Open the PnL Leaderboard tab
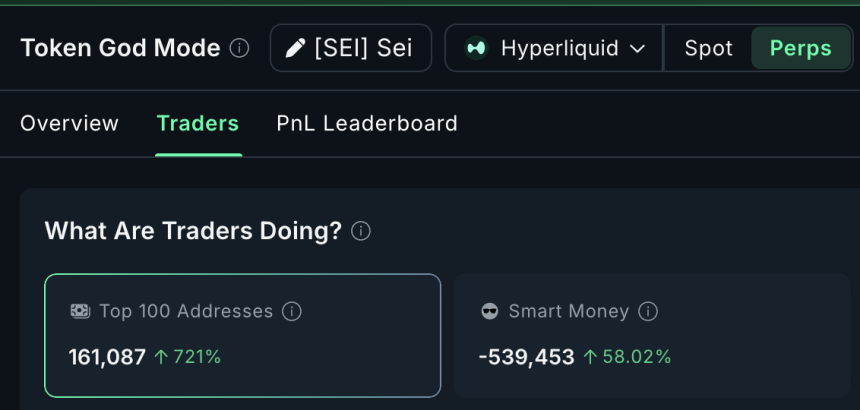The width and height of the screenshot is (860, 410). [367, 123]
